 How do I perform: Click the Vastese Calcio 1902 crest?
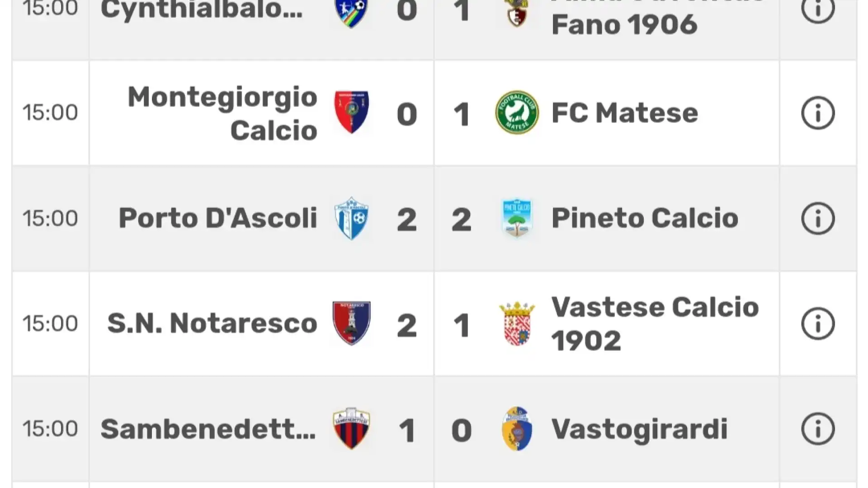(x=517, y=324)
